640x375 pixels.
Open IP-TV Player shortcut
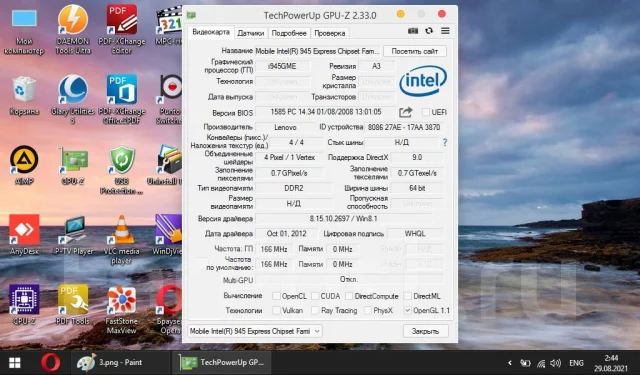[x=73, y=235]
